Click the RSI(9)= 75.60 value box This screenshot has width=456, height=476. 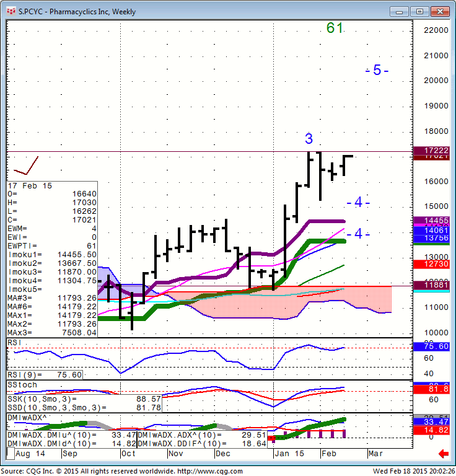tap(45, 375)
